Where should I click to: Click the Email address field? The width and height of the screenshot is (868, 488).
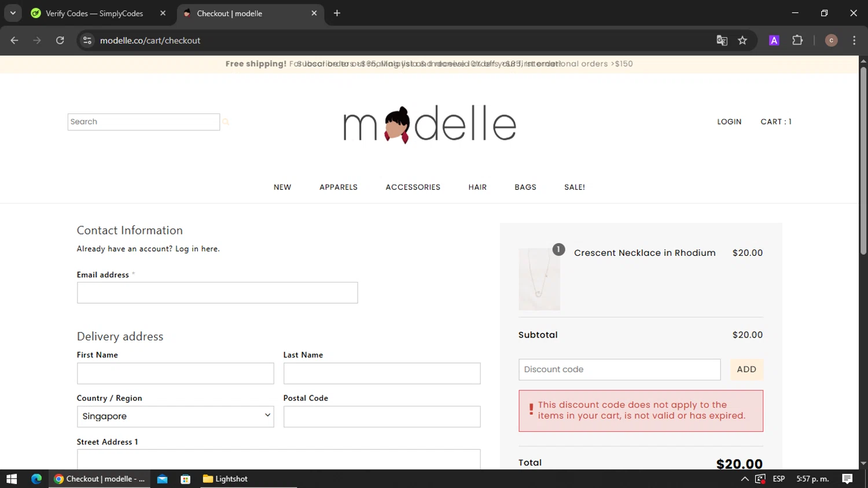218,293
